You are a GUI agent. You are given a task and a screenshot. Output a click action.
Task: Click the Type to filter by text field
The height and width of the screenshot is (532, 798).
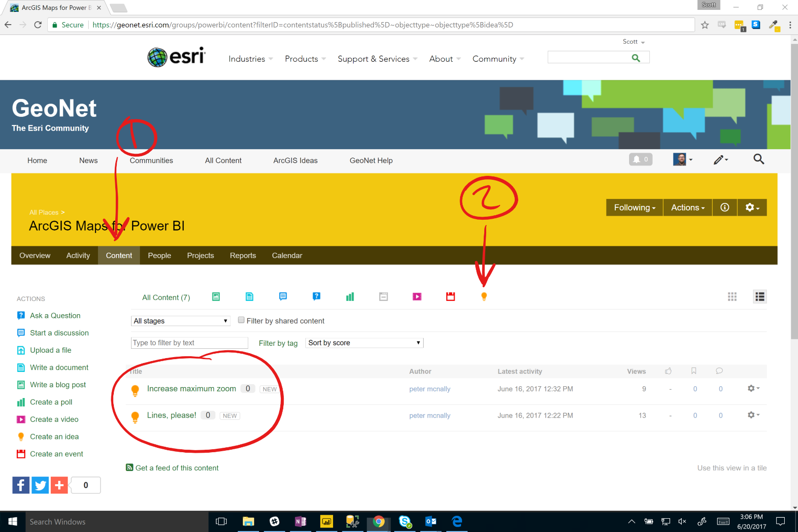point(190,343)
